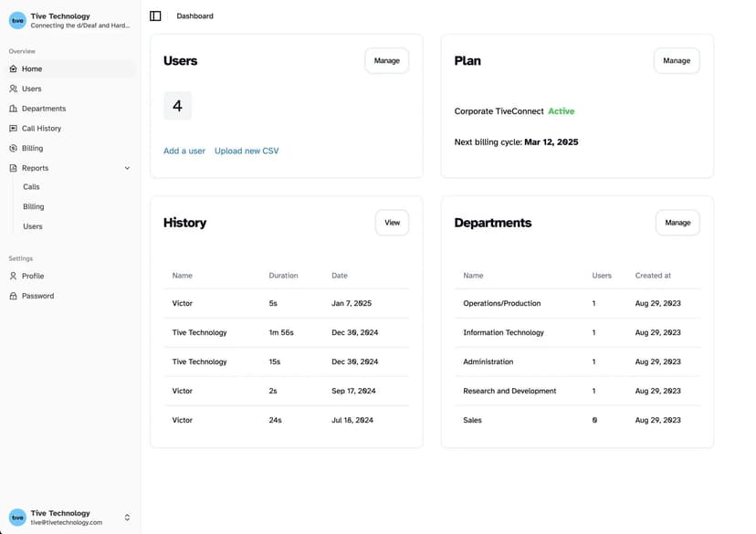This screenshot has width=756, height=534.
Task: Open the Users section icon in sidebar
Action: [x=13, y=89]
